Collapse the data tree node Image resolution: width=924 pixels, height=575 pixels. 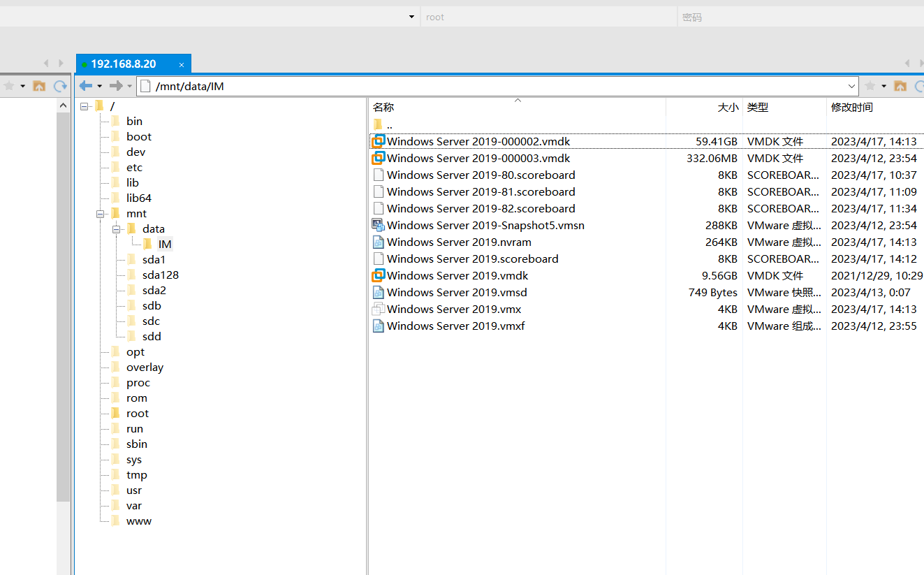(116, 229)
